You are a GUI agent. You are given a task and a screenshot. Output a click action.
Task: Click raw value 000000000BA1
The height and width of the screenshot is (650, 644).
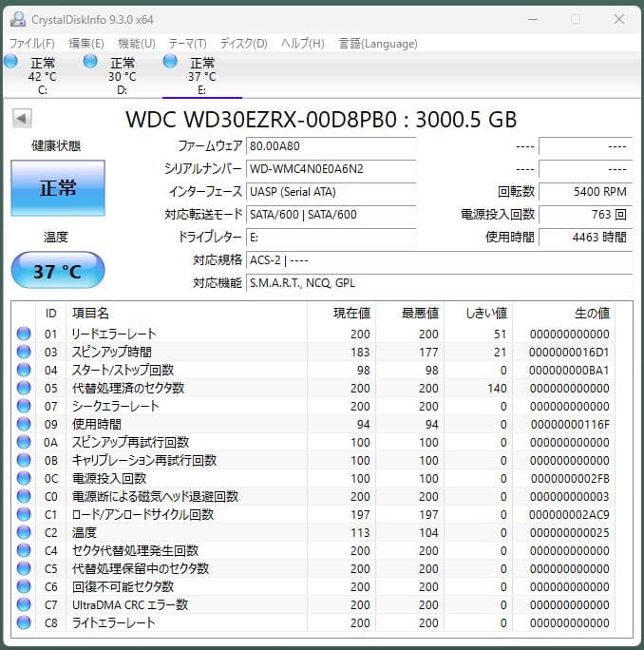[x=569, y=371]
